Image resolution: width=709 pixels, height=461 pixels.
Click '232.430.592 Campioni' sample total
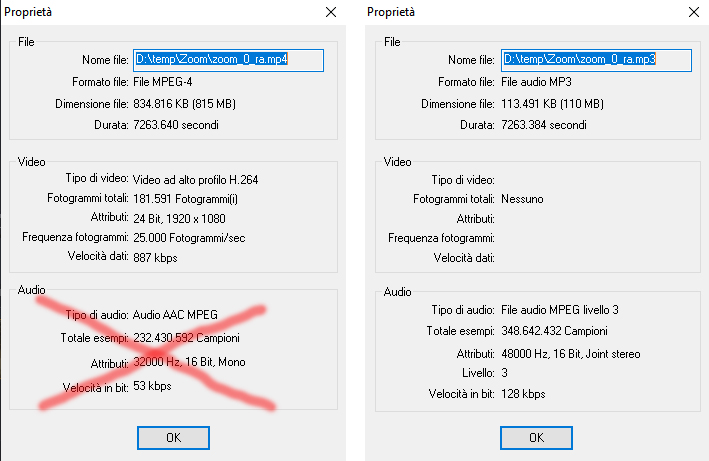coord(186,338)
